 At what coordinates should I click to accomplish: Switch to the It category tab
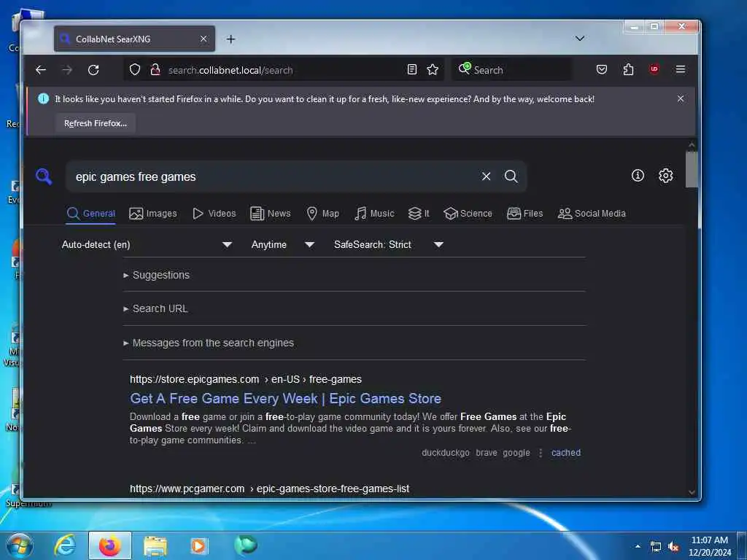click(419, 214)
